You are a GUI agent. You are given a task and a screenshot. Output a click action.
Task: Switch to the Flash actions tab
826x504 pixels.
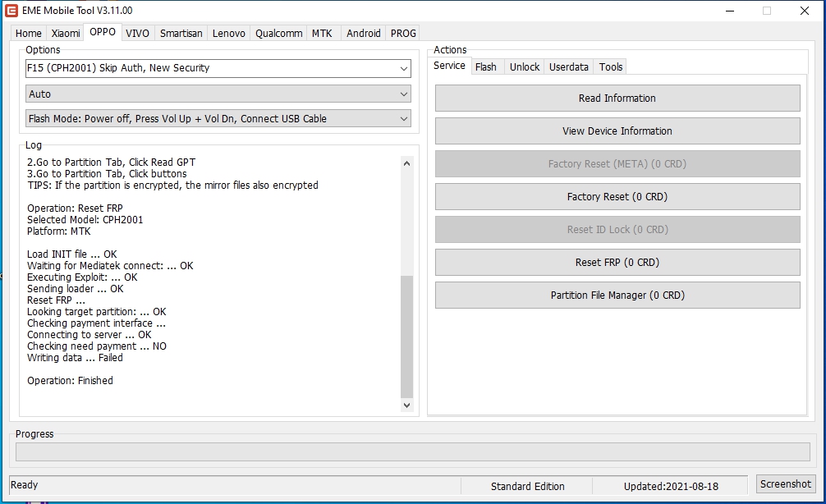(486, 66)
